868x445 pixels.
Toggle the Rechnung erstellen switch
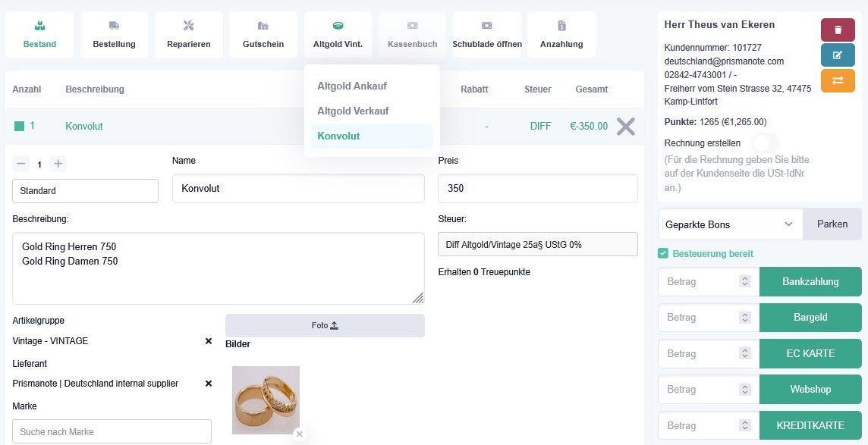coord(765,143)
